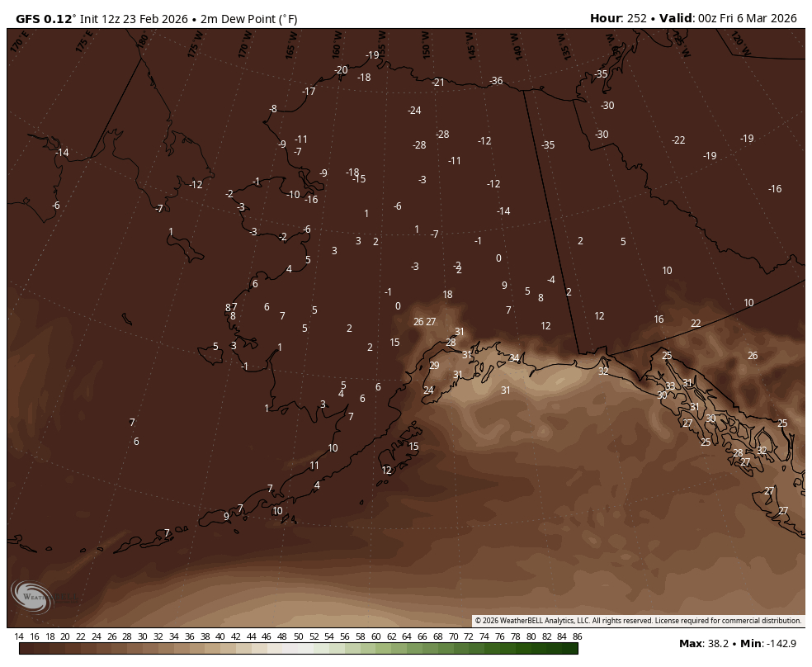Select the Hour: 252 forecast label
The height and width of the screenshot is (667, 812).
618,18
